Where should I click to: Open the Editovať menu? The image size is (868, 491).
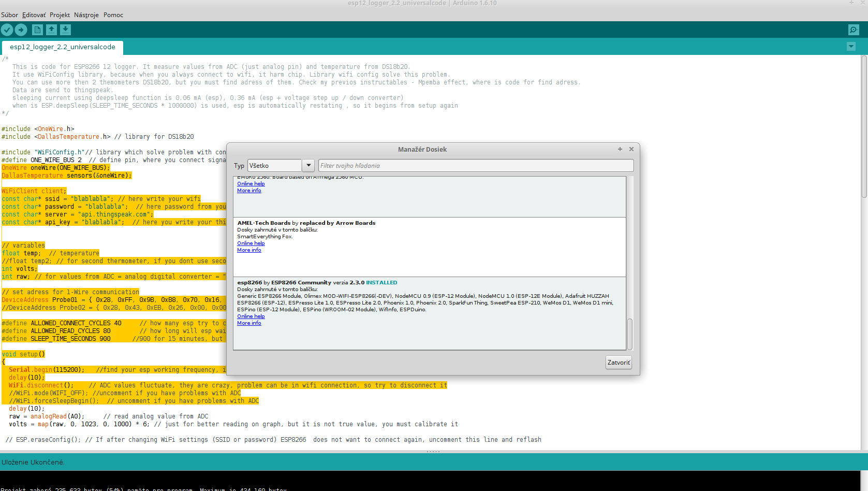click(x=34, y=15)
